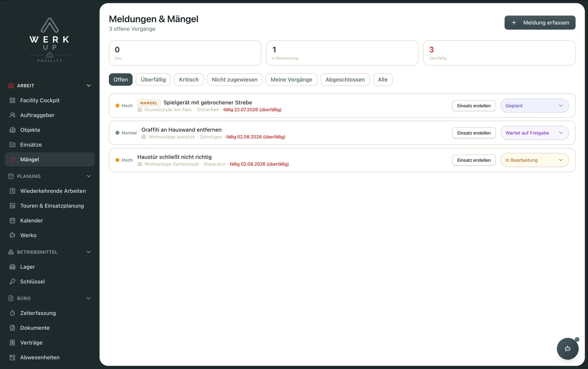Click the Wiederkehrende Arbeiten icon
Viewport: 588px width, 369px height.
click(x=12, y=191)
